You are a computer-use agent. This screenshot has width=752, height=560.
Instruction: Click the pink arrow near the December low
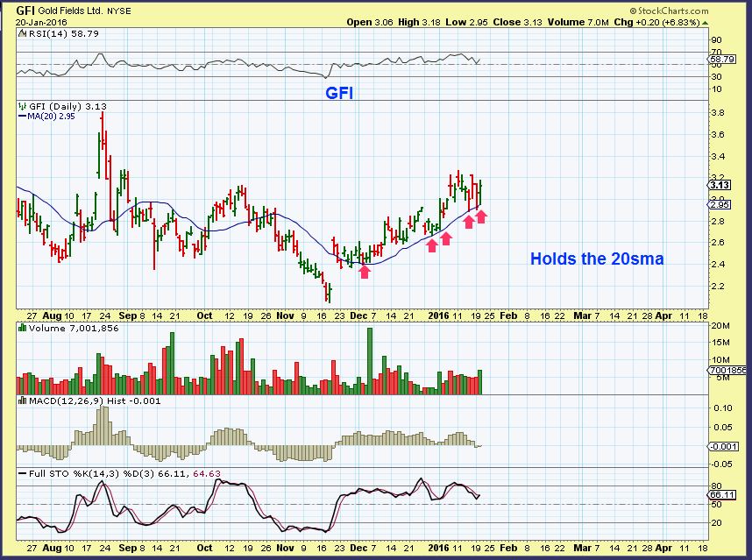[366, 272]
